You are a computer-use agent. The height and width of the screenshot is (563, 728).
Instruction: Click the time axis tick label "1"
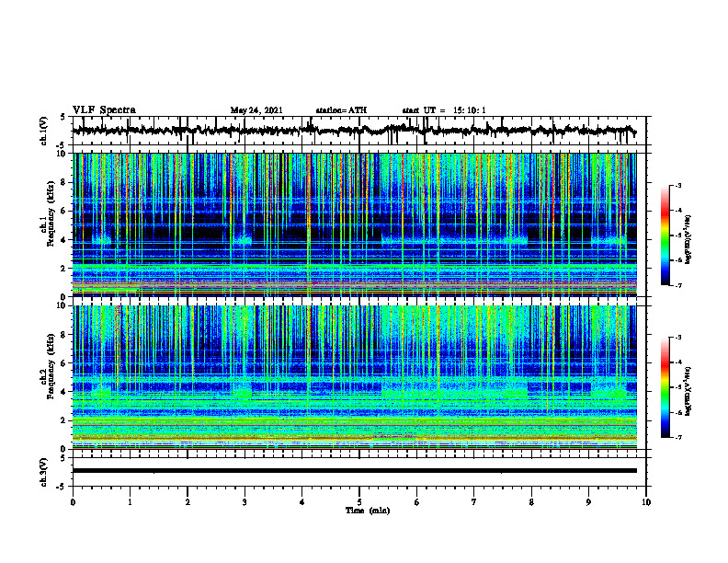tap(130, 502)
